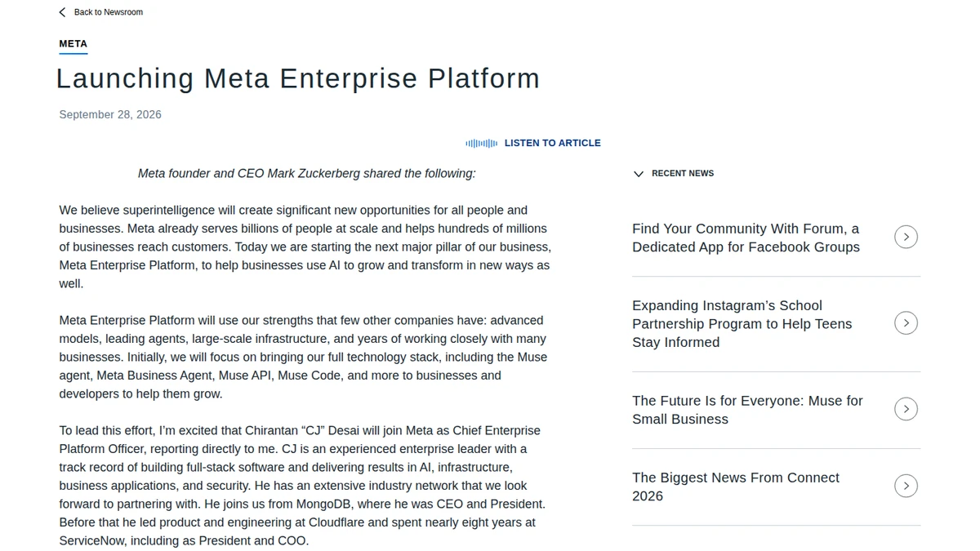Open the Back to Newsroom link
Image resolution: width=980 pixels, height=551 pixels.
[108, 12]
